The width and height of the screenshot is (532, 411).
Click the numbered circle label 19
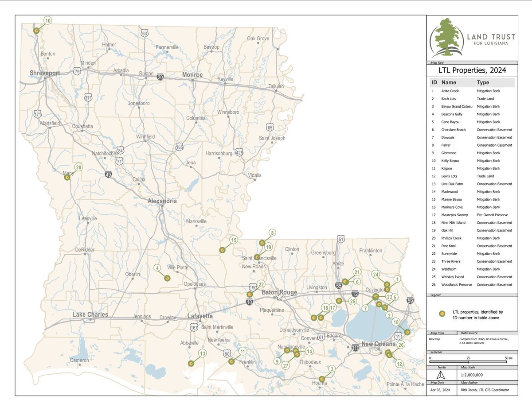(269, 247)
